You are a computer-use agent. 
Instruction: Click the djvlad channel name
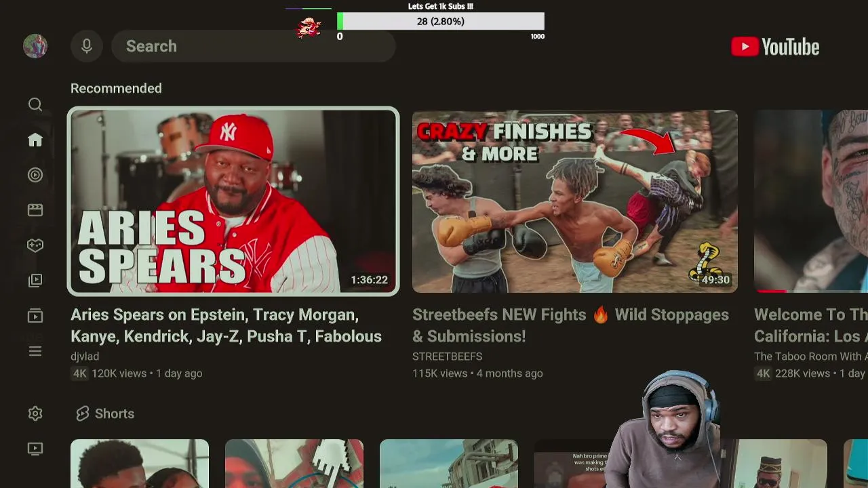[x=85, y=357]
